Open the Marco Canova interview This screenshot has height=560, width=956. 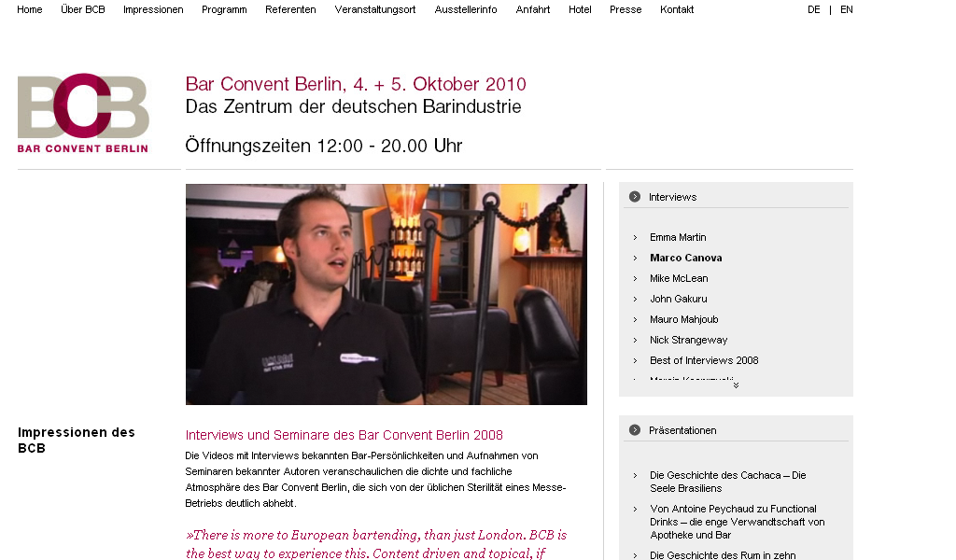tap(686, 258)
